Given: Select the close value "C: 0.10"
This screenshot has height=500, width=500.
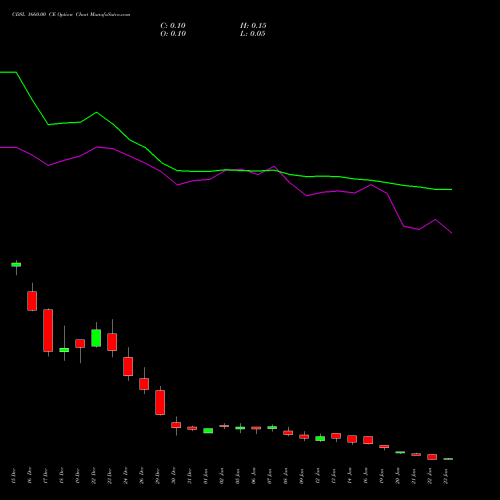Looking at the screenshot, I should pyautogui.click(x=173, y=26).
